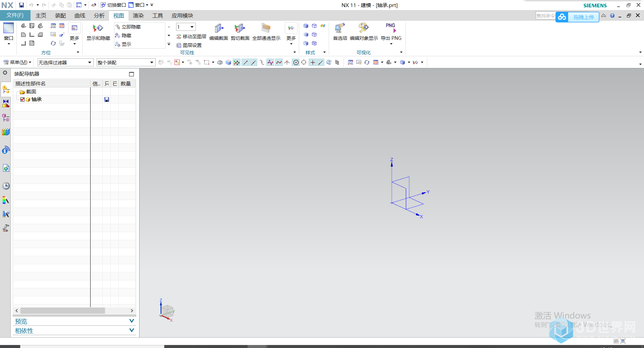
Task: Open the 菜单(M) dropdown
Action: 17,62
